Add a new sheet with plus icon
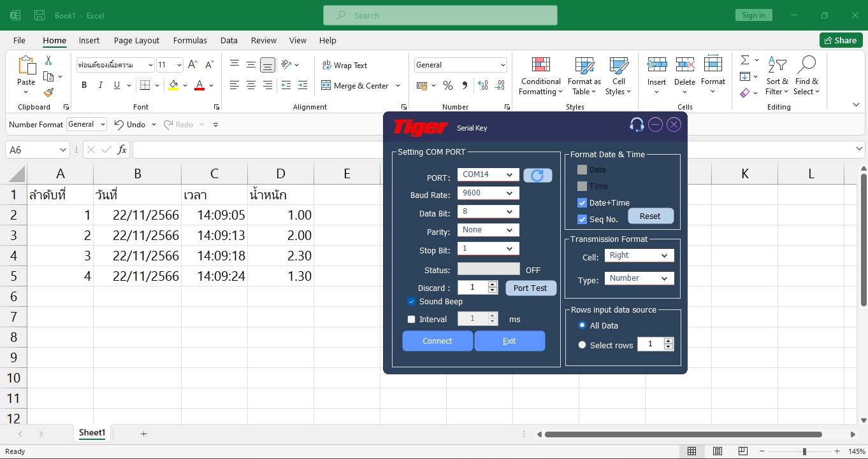 click(x=143, y=434)
